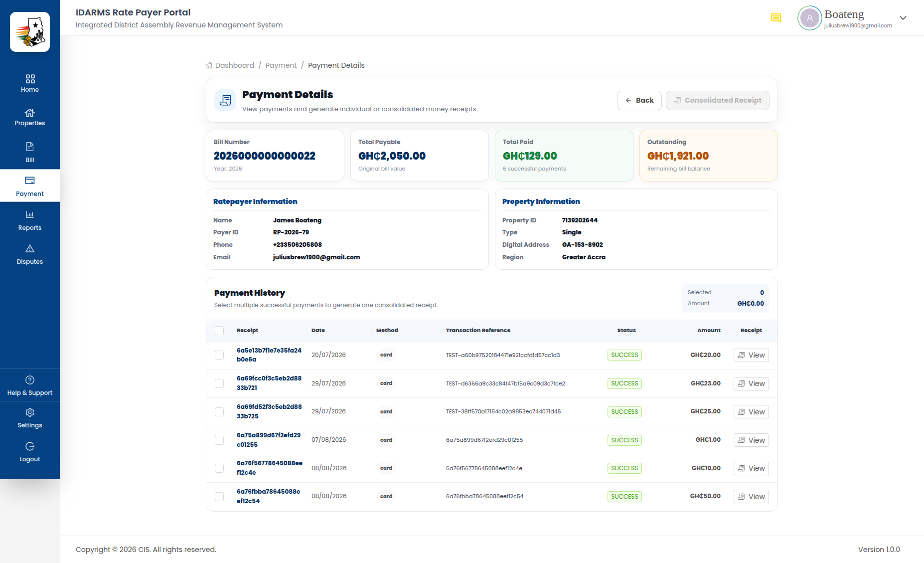
Task: Click digital address GA-153-8902
Action: 583,245
